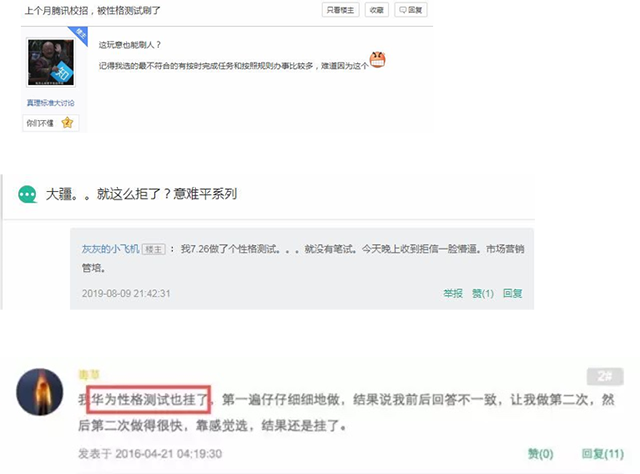640x474 pixels.
Task: Click the angry orange emoji face
Action: [378, 60]
